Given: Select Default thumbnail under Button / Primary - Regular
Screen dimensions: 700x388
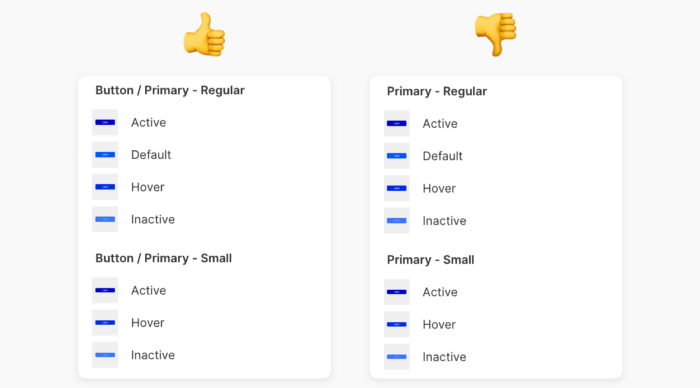Looking at the screenshot, I should (x=105, y=154).
